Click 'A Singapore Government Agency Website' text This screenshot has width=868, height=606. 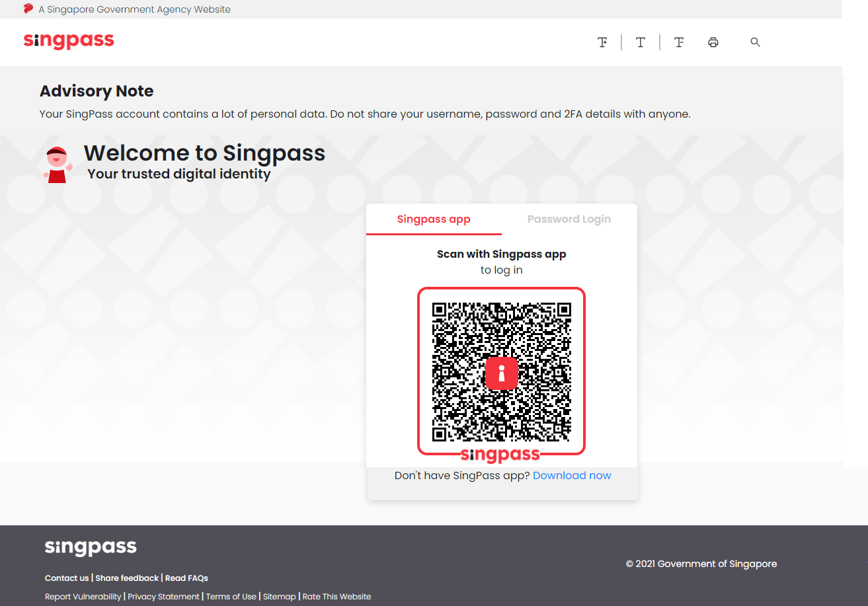point(135,9)
